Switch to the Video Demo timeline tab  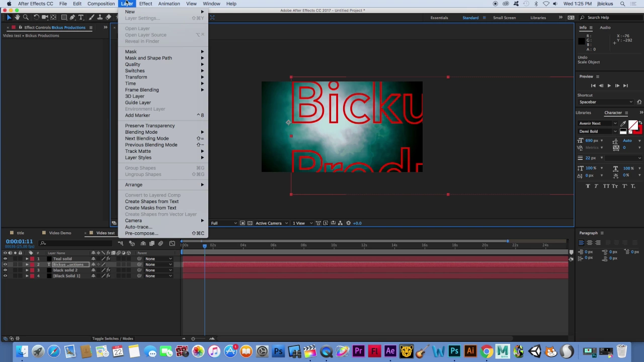(60, 233)
